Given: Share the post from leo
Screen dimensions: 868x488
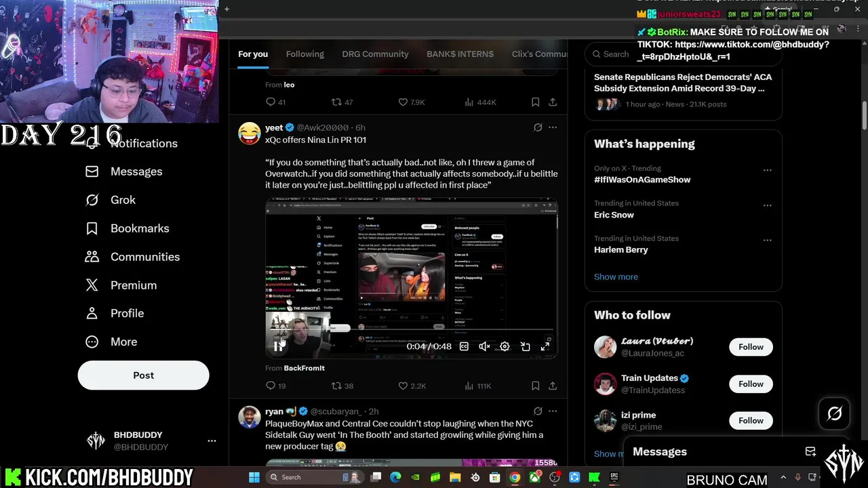Looking at the screenshot, I should tap(553, 102).
